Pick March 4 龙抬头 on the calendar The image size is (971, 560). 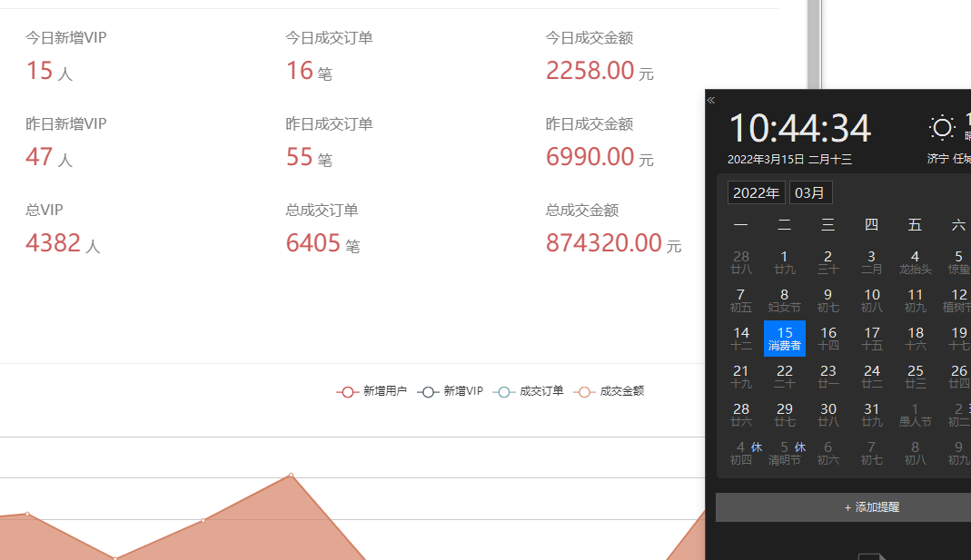[916, 262]
